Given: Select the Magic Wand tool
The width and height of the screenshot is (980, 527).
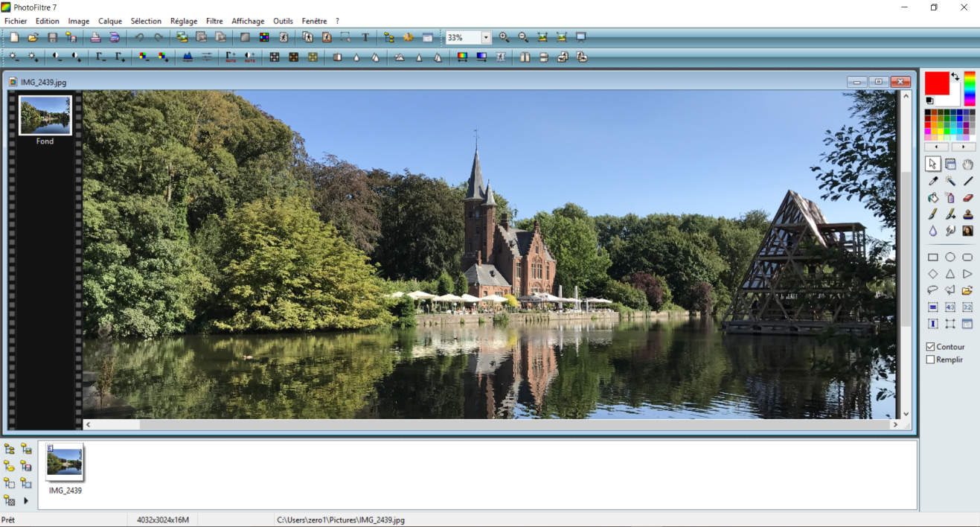Looking at the screenshot, I should [950, 181].
